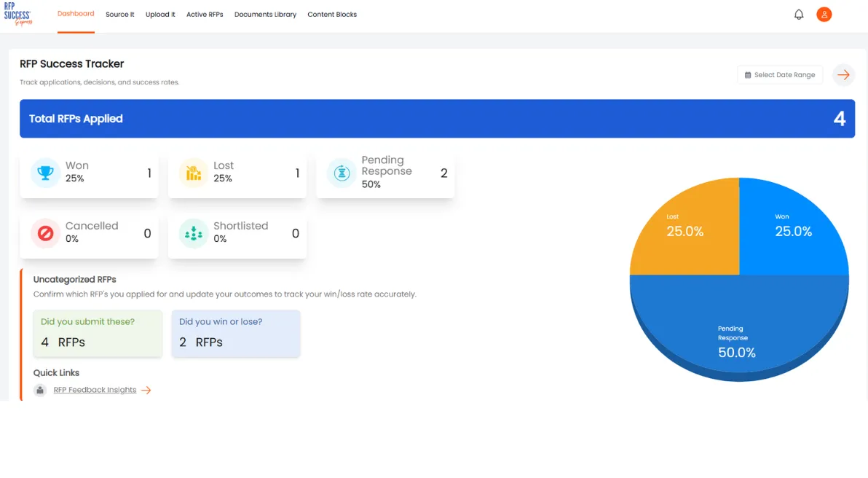Click the Lost chart icon
Viewport: 868px width, 478px height.
(193, 173)
